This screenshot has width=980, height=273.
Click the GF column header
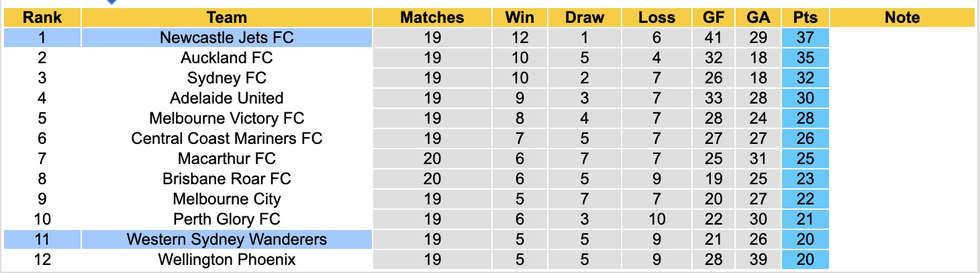click(714, 17)
